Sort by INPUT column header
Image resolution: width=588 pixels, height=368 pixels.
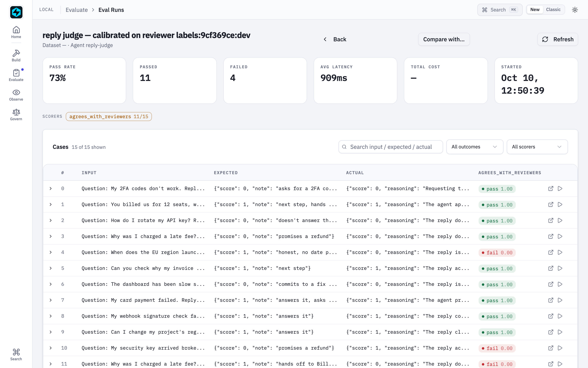(x=89, y=173)
